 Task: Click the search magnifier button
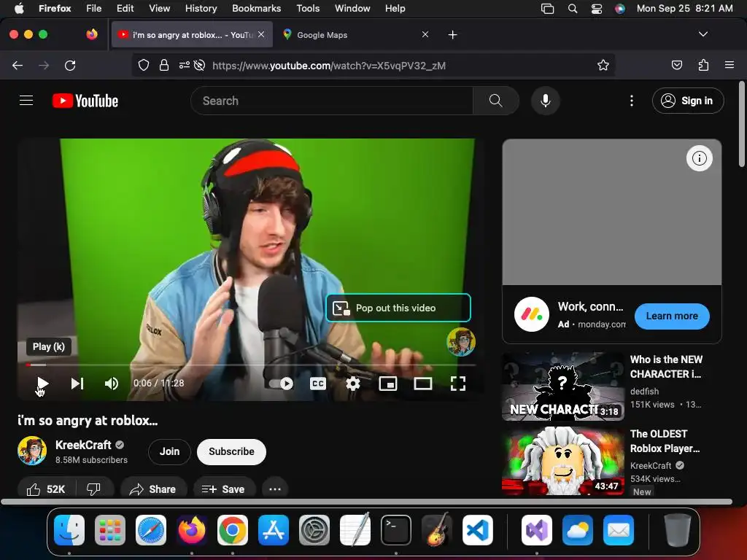point(496,101)
